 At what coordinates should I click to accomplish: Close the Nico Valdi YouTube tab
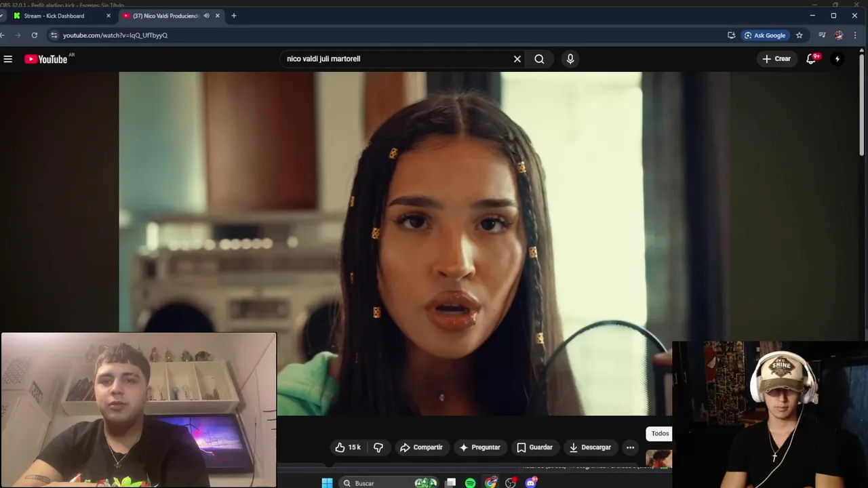[x=218, y=16]
